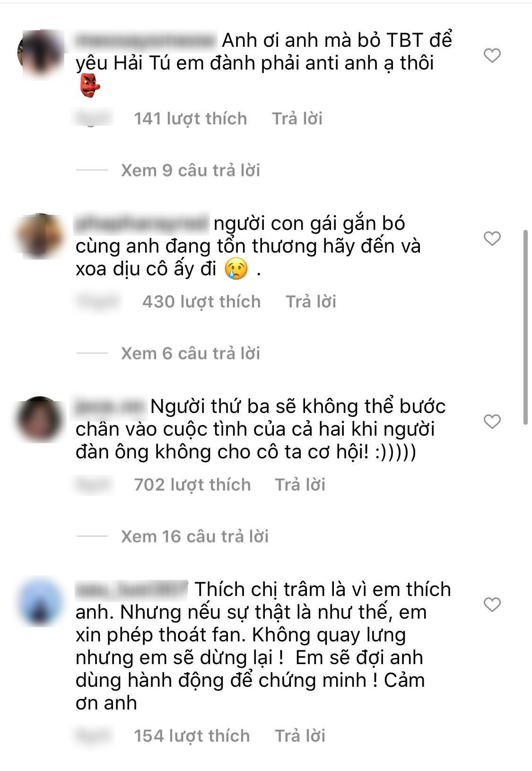The image size is (532, 771).
Task: Show the 'Xem 6 câu trả lời' thread
Action: (191, 353)
